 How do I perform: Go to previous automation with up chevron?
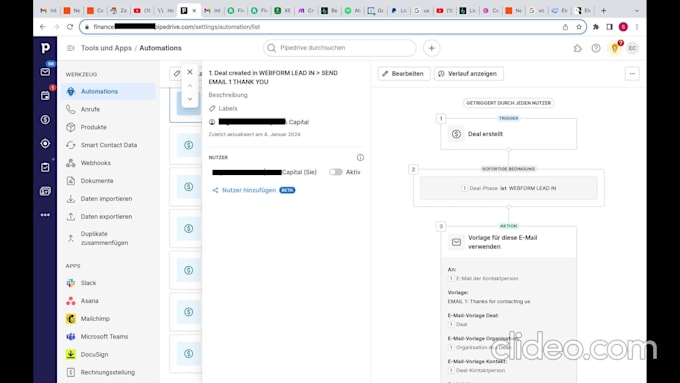pyautogui.click(x=190, y=85)
